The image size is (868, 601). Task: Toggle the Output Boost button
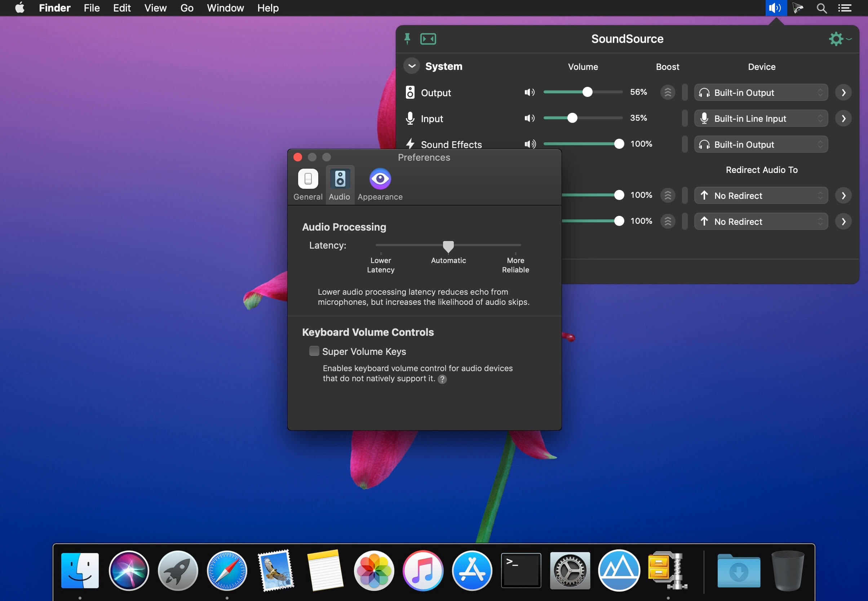coord(668,92)
